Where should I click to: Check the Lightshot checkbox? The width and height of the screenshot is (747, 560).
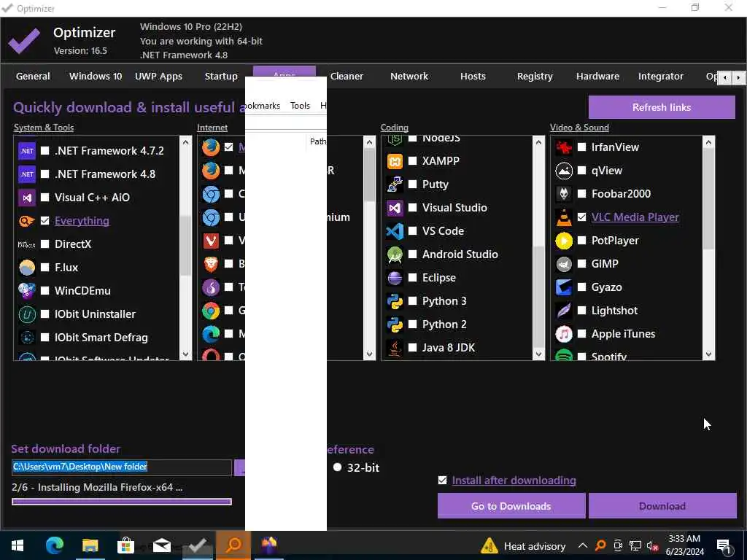coord(581,311)
